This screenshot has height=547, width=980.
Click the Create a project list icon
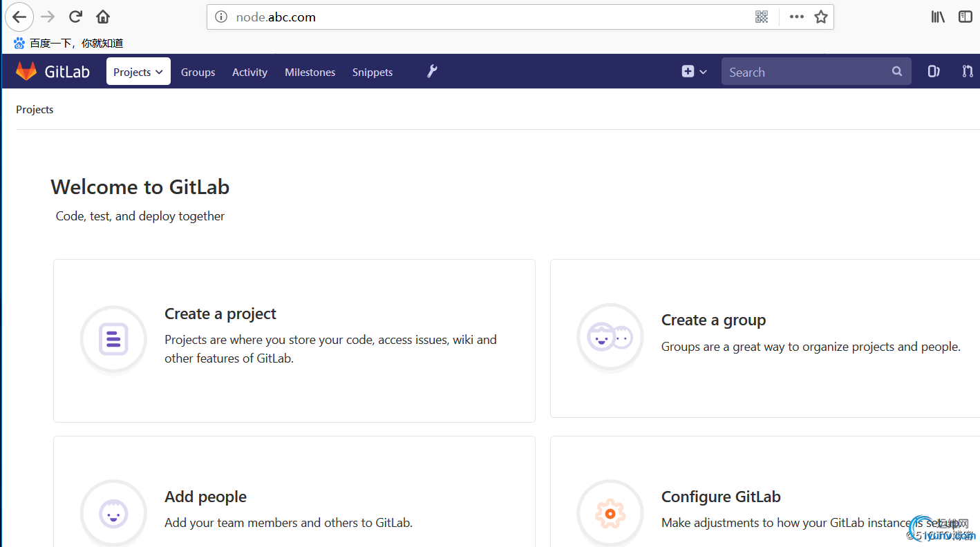click(x=113, y=339)
